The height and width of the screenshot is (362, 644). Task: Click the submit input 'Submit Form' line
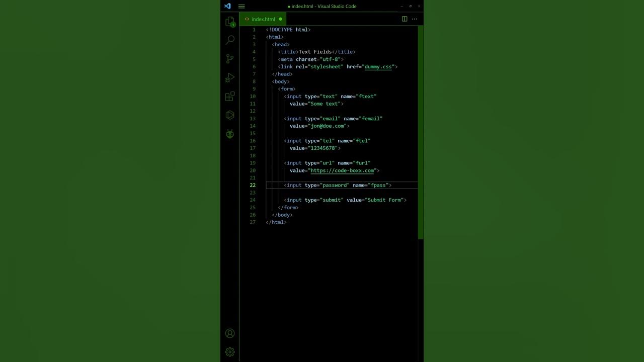click(x=345, y=200)
